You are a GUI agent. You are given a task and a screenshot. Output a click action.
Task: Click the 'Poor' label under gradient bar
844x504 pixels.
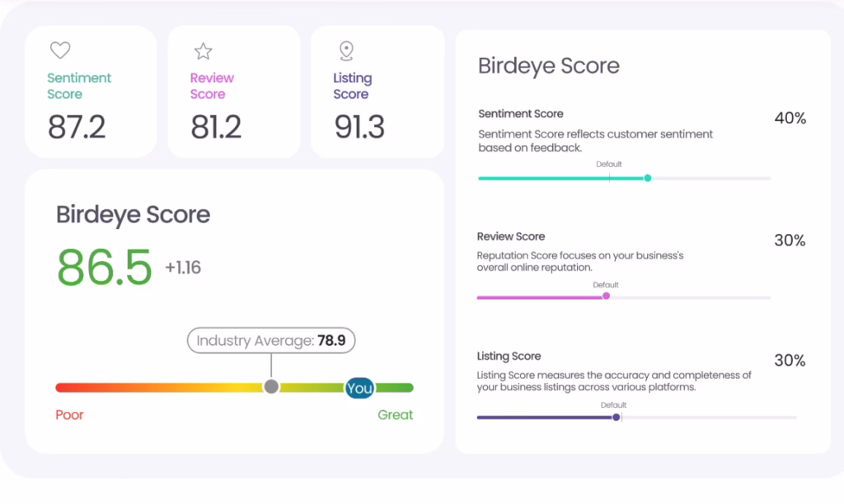tap(69, 415)
